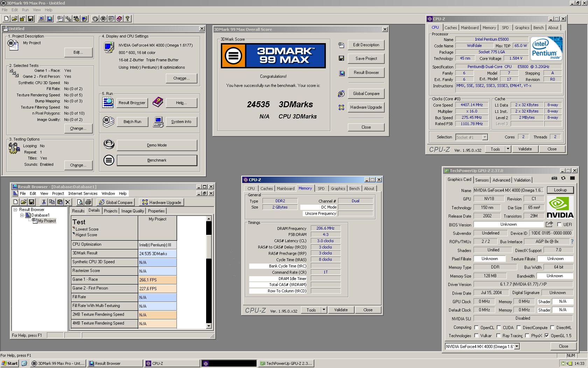This screenshot has width=588, height=368.
Task: Click the Windows Start button
Action: 10,363
